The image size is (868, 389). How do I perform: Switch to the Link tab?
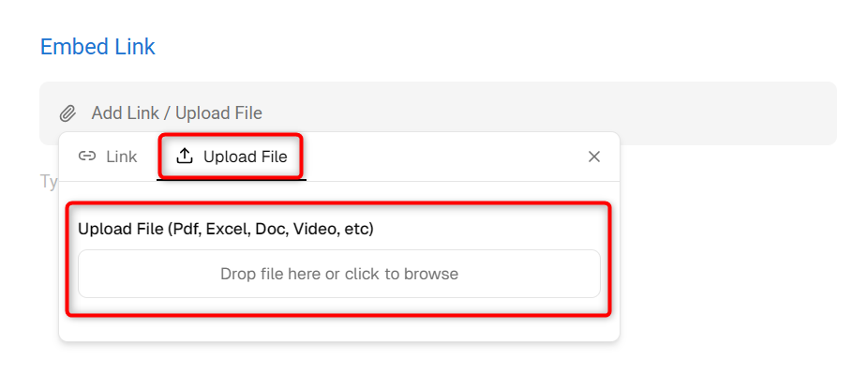point(108,157)
